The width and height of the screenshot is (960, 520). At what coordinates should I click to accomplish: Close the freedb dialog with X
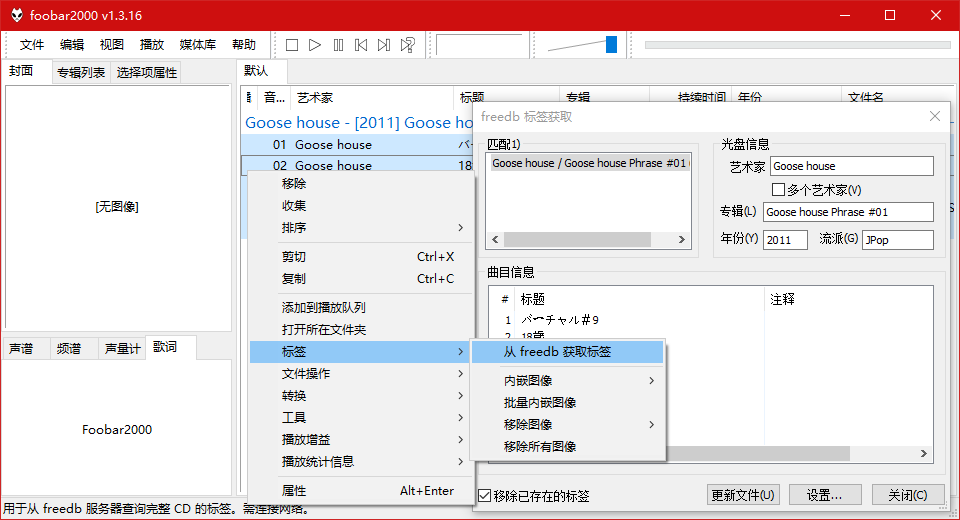click(935, 117)
